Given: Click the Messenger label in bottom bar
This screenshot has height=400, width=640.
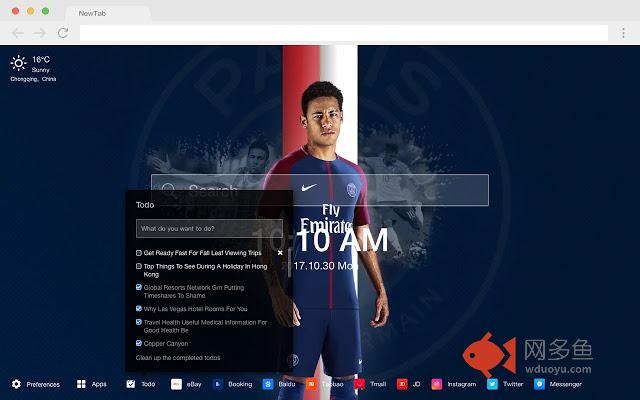Looking at the screenshot, I should (x=566, y=384).
